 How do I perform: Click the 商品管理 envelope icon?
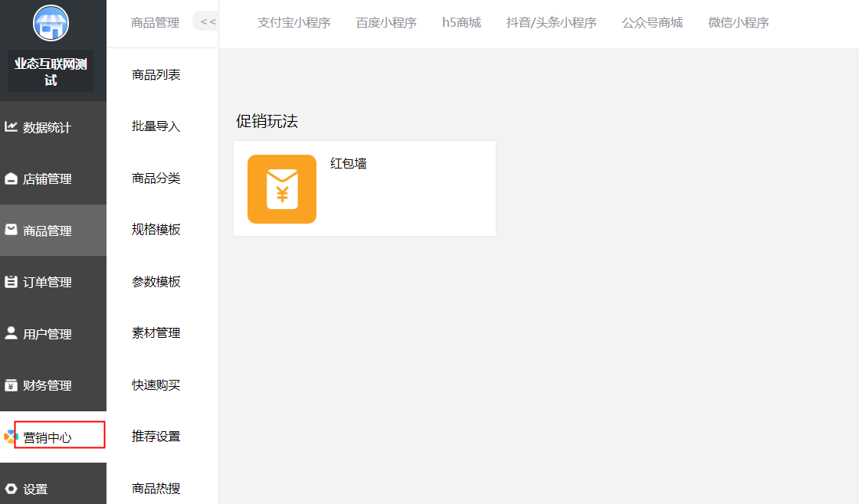coord(11,230)
